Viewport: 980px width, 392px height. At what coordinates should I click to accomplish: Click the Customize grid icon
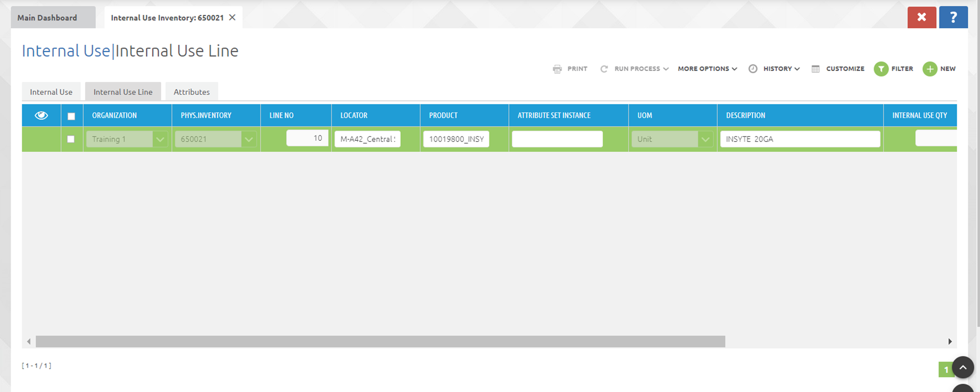tap(815, 69)
